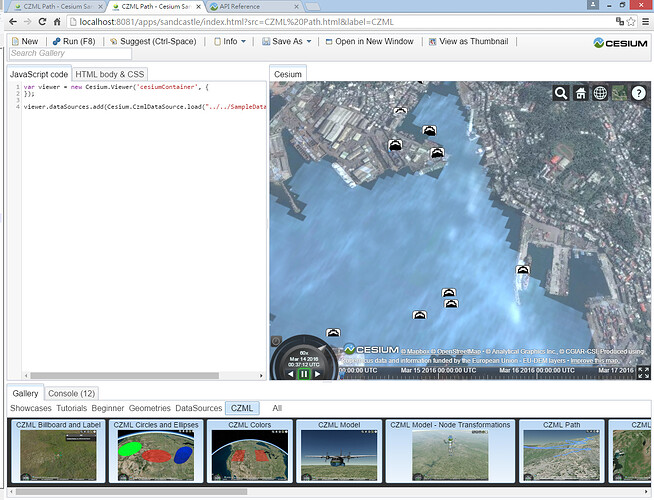Play the animation forward
Screen dimensions: 654x500
[317, 374]
